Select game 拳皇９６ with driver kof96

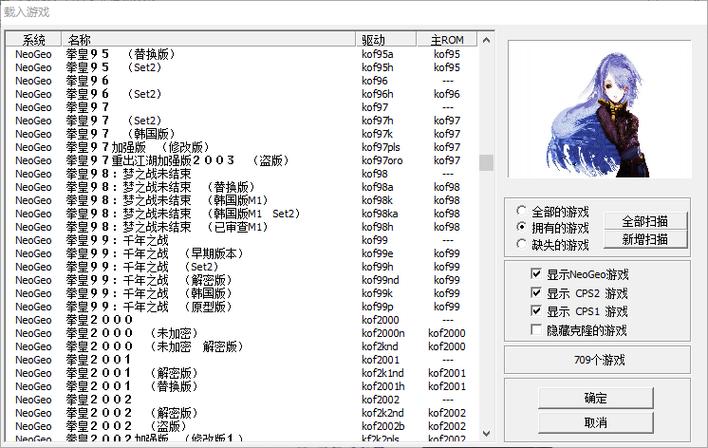[88, 80]
